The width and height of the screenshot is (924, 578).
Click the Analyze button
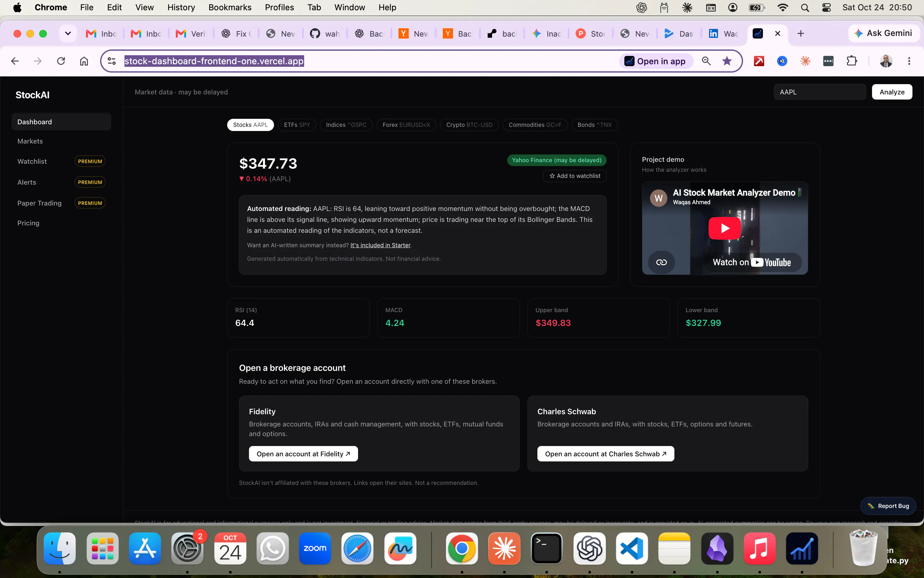892,92
